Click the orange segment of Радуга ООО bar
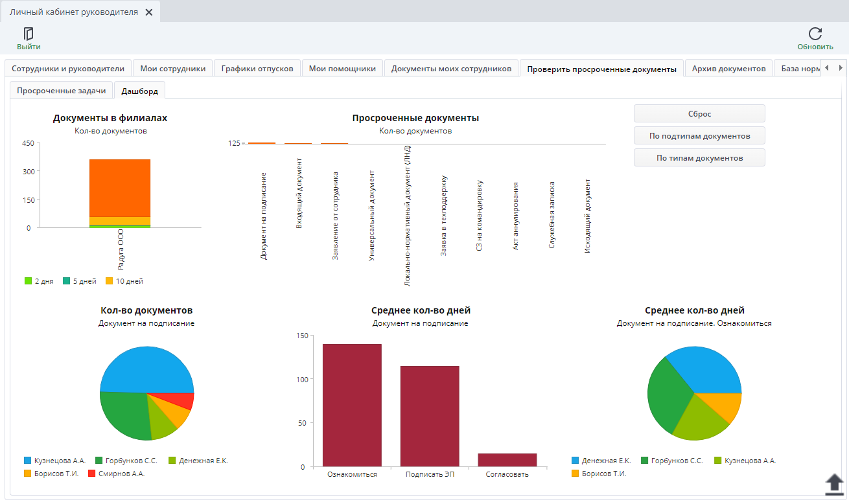Viewport: 849px width, 504px height. point(120,188)
